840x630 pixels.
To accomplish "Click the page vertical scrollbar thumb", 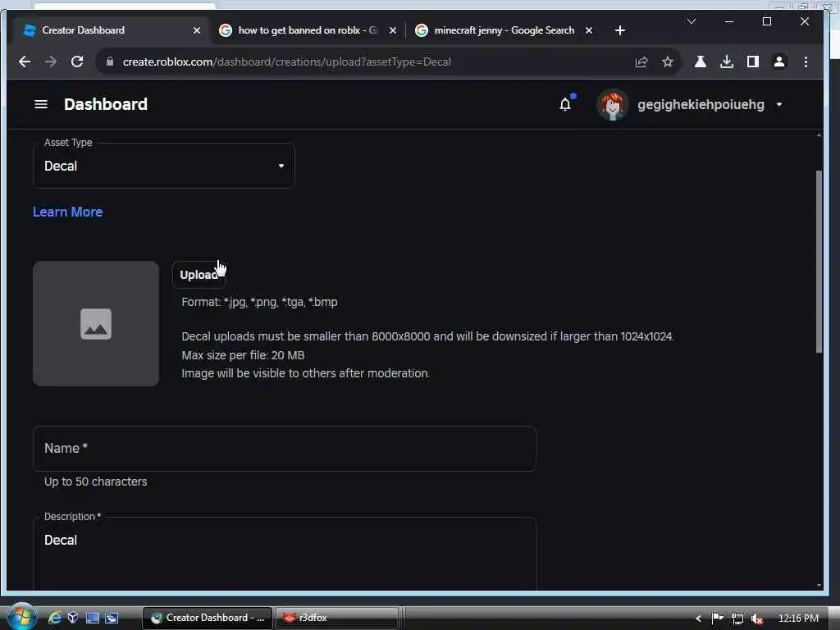I will coord(819,262).
